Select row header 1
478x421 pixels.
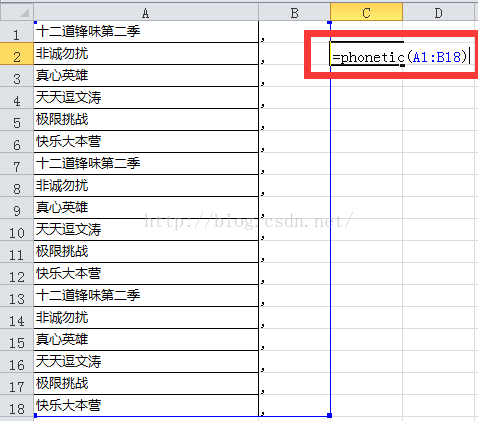tap(17, 32)
